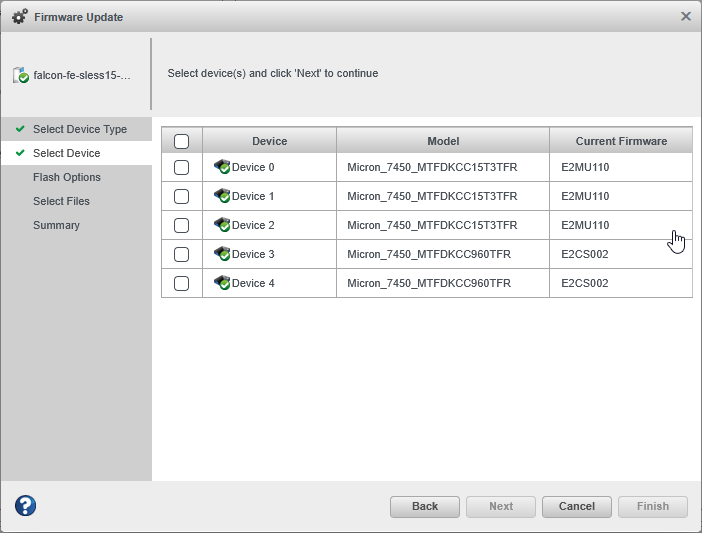Jump to the Summary step
The image size is (702, 533).
tap(56, 225)
